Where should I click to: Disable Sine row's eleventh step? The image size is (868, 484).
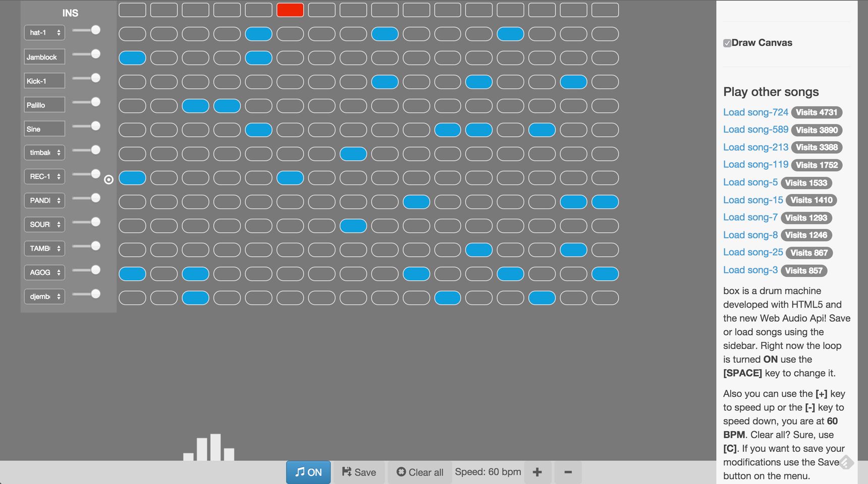click(x=448, y=130)
